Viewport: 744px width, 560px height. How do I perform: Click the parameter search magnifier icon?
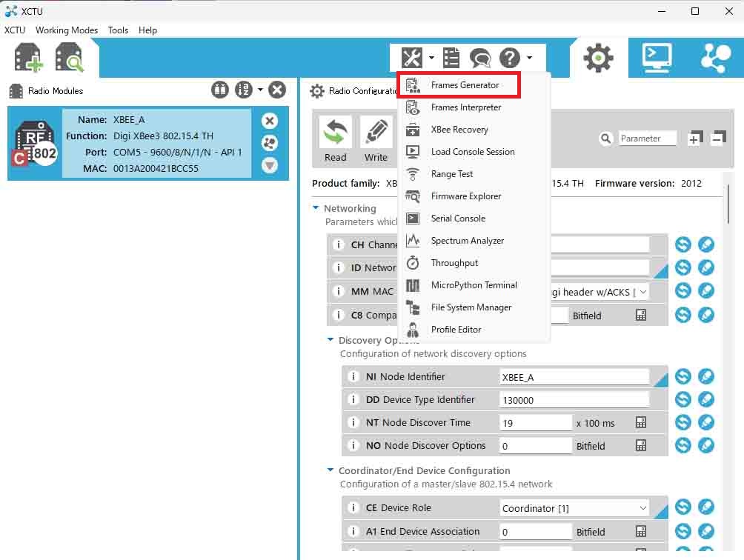click(x=605, y=139)
